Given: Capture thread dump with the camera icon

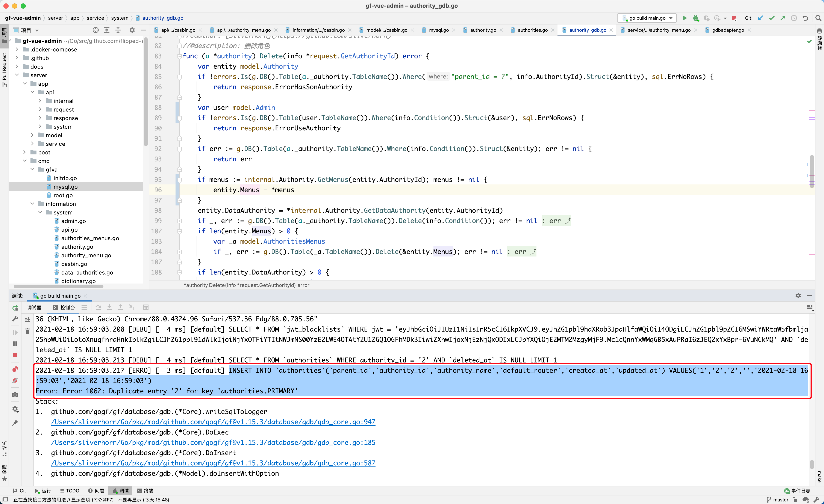Looking at the screenshot, I should coord(15,395).
